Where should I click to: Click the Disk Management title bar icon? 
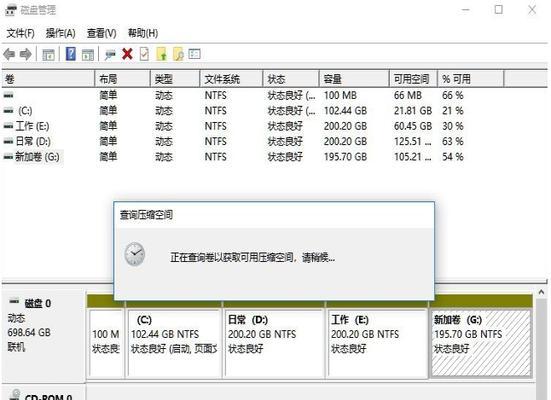point(11,10)
